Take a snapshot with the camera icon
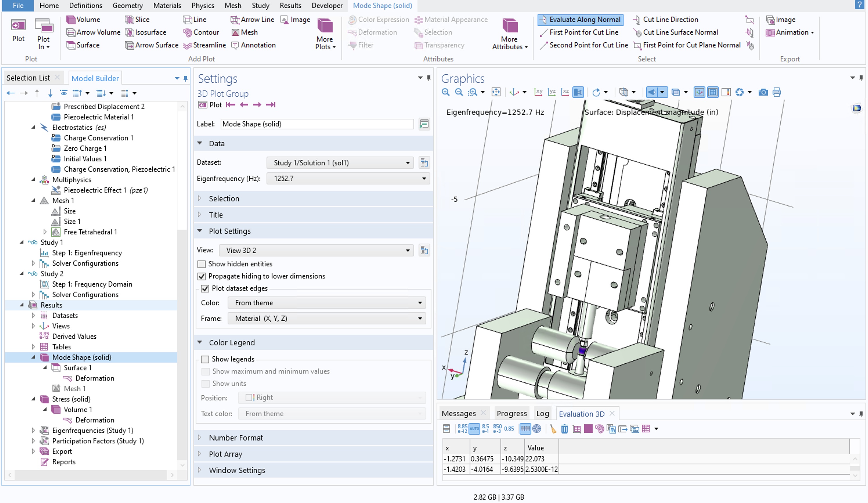This screenshot has height=503, width=868. 763,92
